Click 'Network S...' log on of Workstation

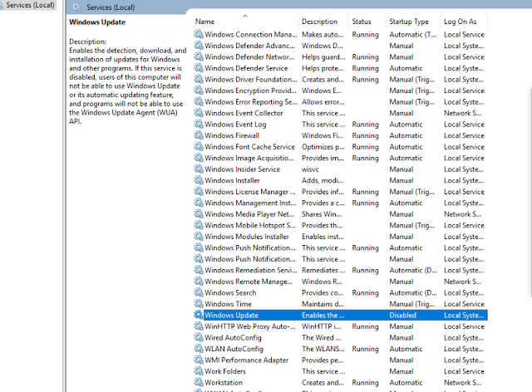(x=463, y=383)
